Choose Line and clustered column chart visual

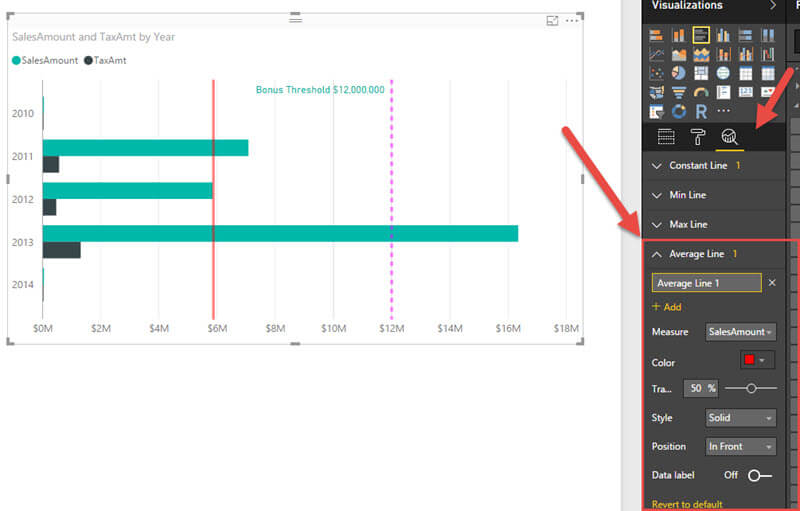click(x=745, y=54)
